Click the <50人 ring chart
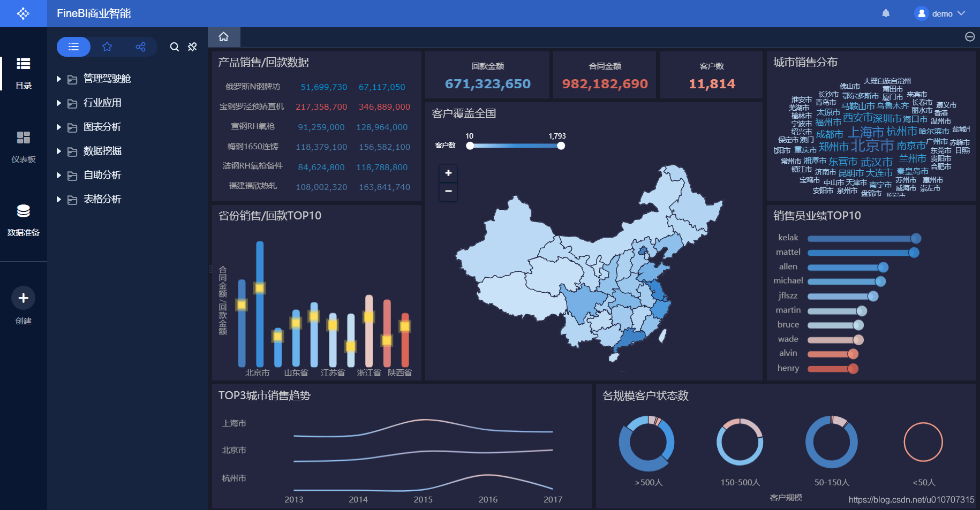 (x=923, y=442)
